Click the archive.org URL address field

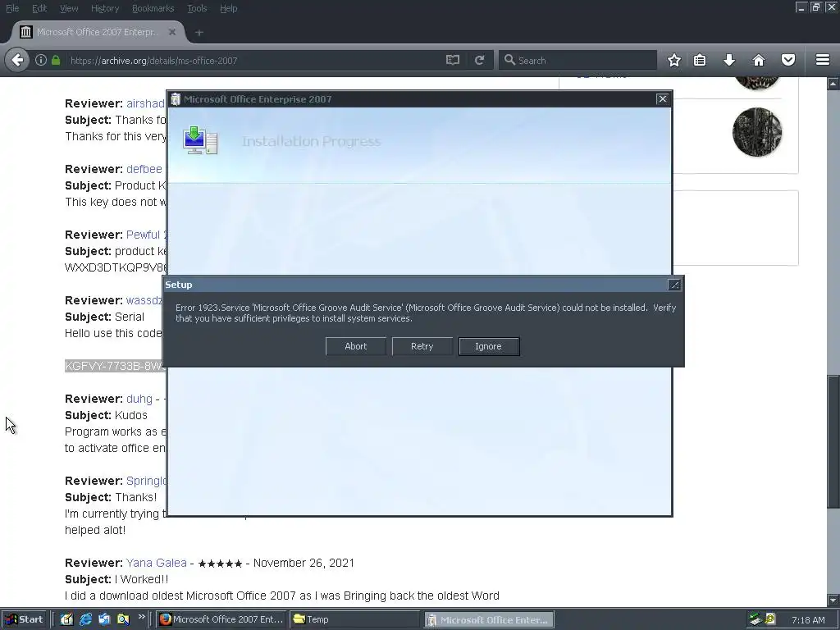(252, 61)
